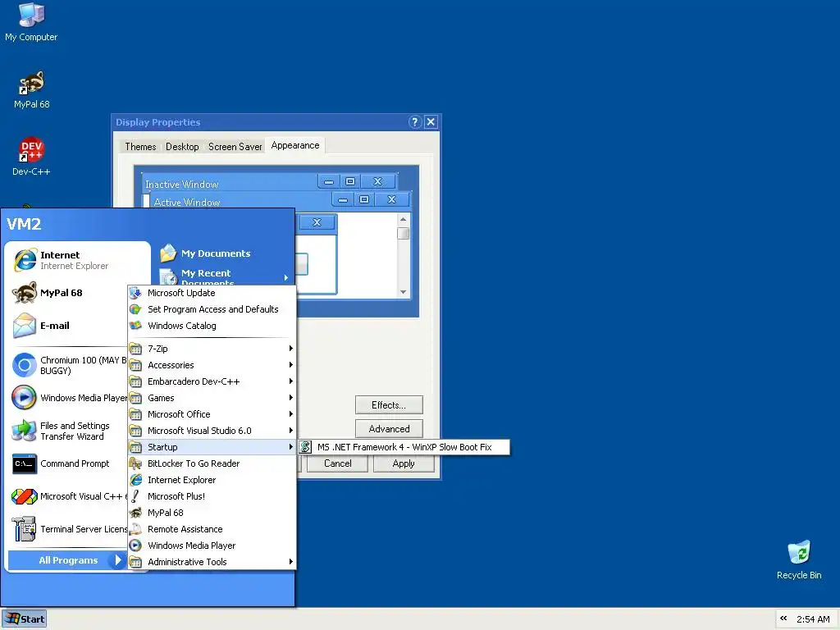Screen dimensions: 840x630
Task: Launch Microsoft Plus! from All Programs
Action: coord(212,496)
